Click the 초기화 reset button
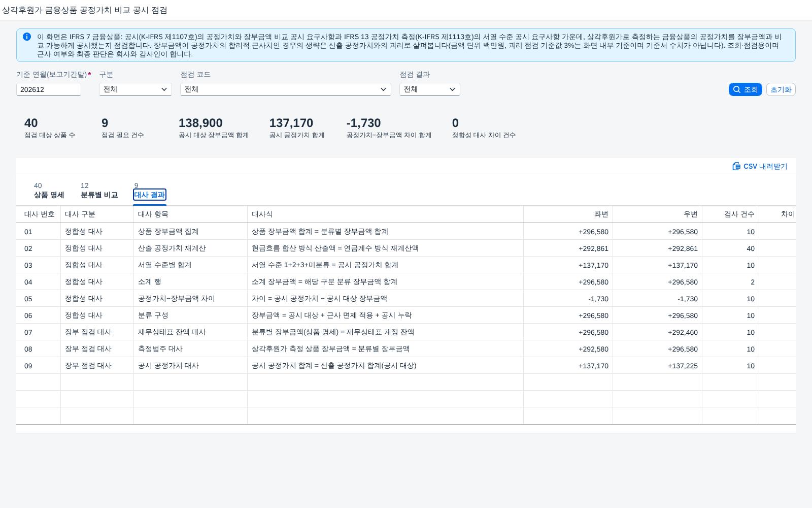 781,89
